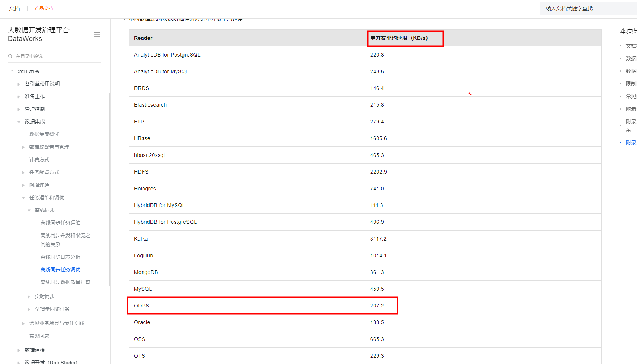Expand the 数据源配置与管理 arrow
637x364 pixels.
[x=23, y=147]
